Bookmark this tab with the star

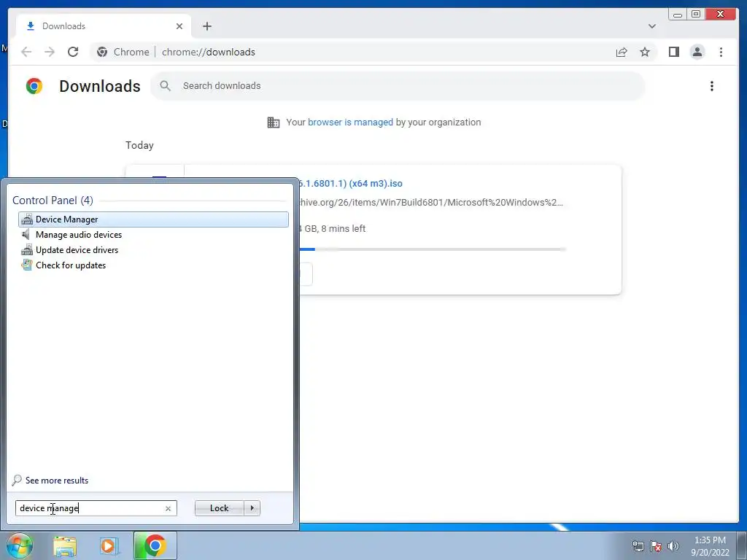(645, 52)
